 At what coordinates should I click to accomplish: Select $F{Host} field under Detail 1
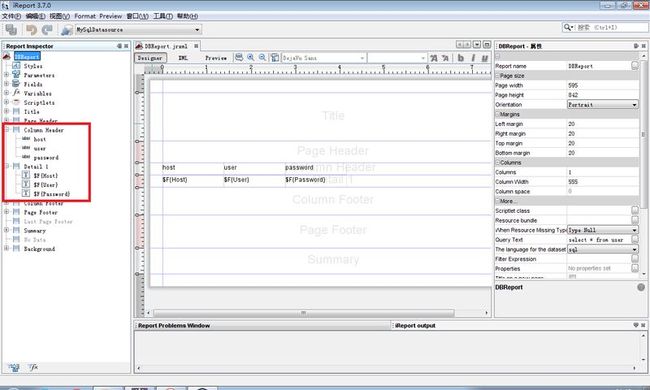(x=46, y=176)
